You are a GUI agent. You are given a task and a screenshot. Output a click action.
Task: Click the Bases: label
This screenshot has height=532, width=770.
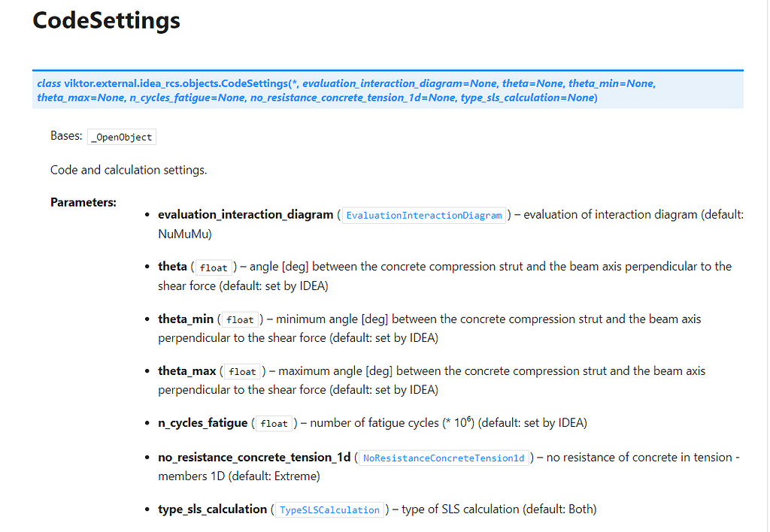tap(65, 136)
